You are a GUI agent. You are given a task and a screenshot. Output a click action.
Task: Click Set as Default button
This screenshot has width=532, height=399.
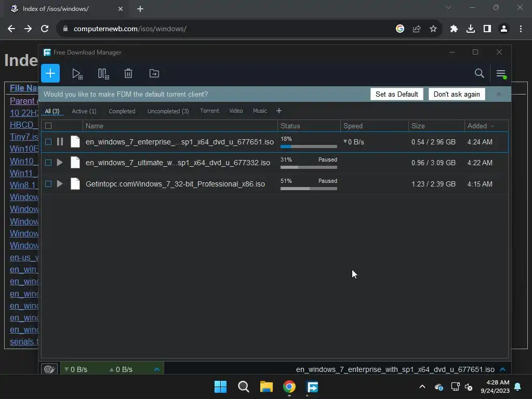click(x=396, y=95)
